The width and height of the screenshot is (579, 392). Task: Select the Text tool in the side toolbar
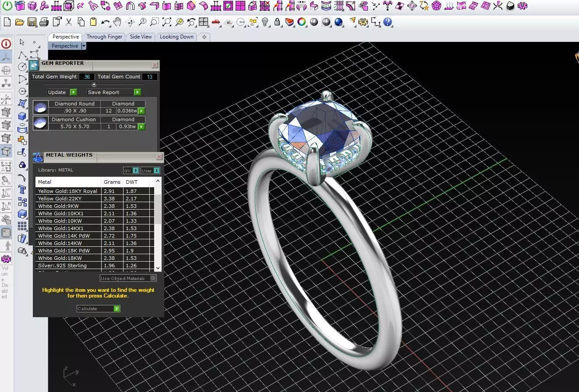[x=22, y=189]
